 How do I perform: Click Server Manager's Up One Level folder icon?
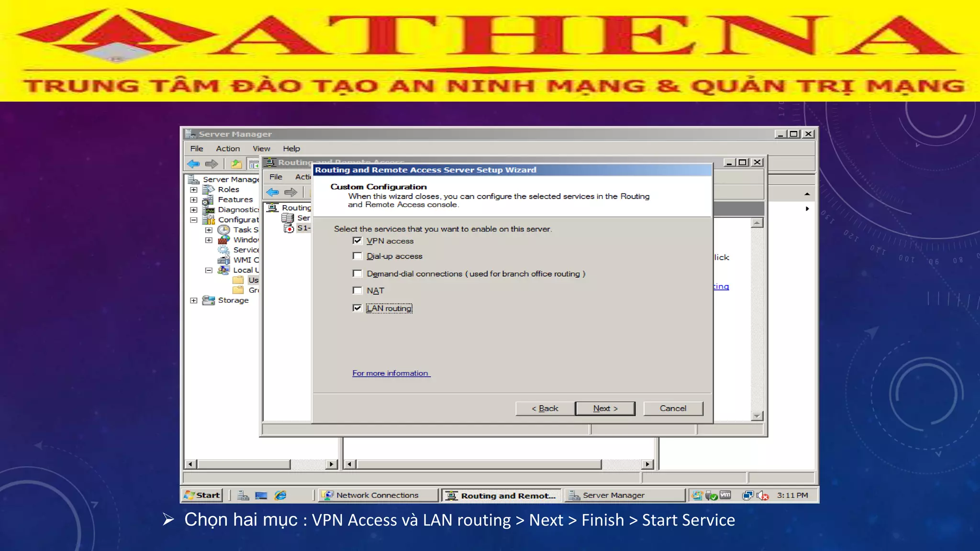point(236,164)
